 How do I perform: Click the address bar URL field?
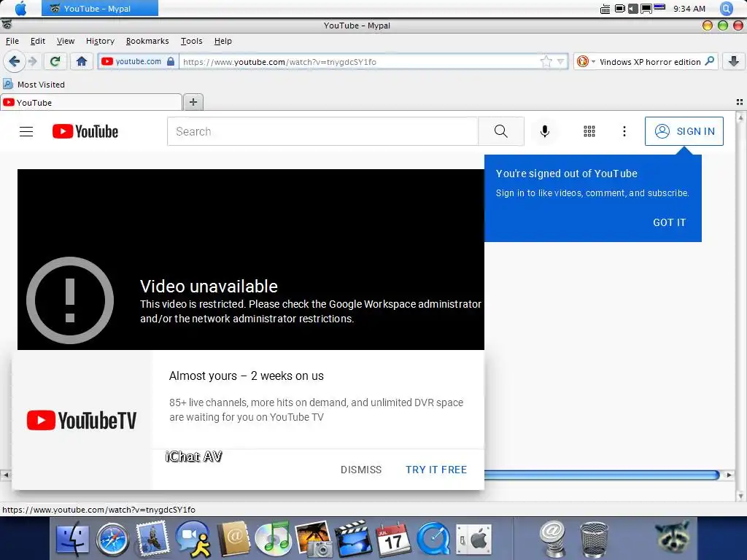point(360,62)
